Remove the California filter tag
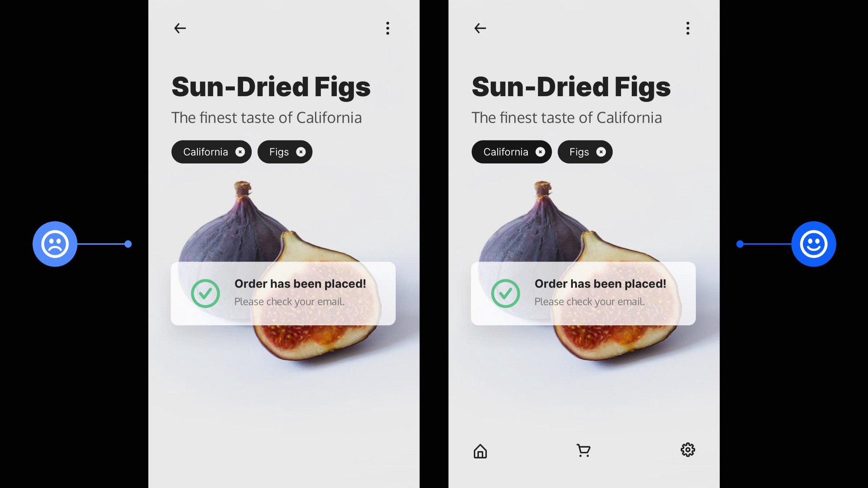Image resolution: width=868 pixels, height=488 pixels. click(x=239, y=151)
